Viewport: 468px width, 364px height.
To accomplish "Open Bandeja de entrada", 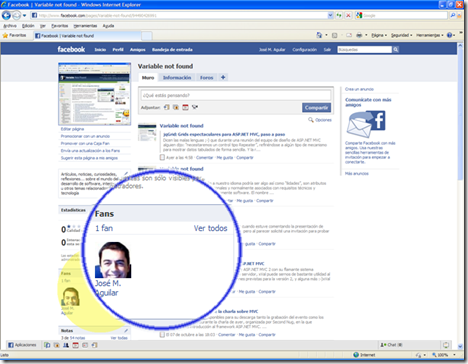I will tap(172, 49).
